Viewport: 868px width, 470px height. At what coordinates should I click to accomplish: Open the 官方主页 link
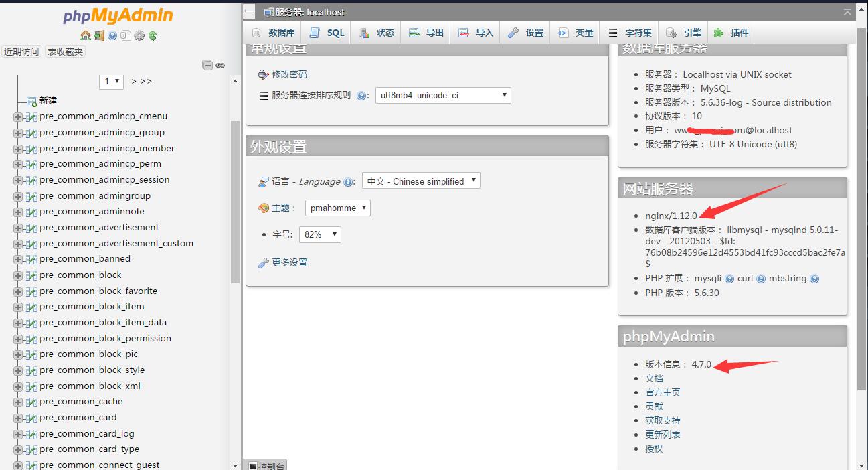[663, 392]
